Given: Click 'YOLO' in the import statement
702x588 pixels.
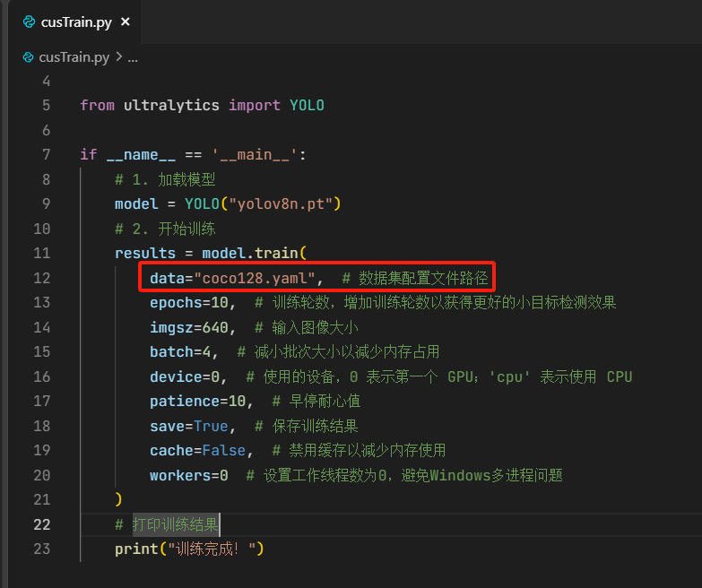Looking at the screenshot, I should [307, 106].
